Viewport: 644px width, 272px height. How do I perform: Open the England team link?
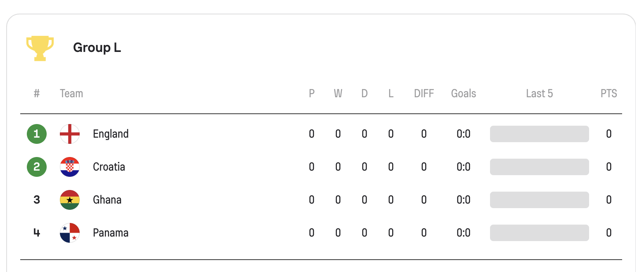coord(111,134)
